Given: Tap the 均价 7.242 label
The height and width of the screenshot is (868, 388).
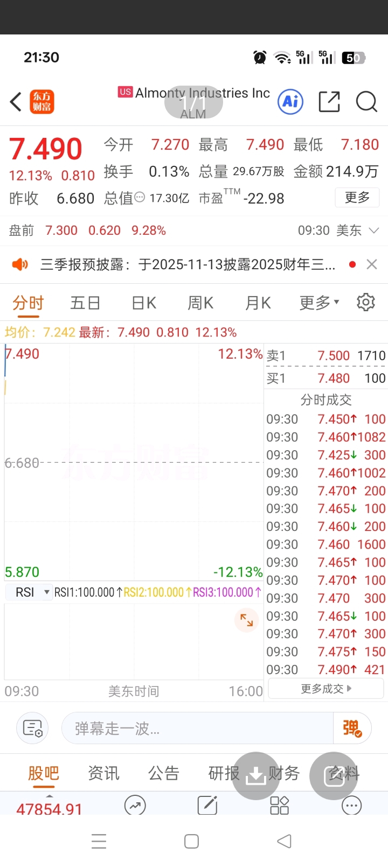Looking at the screenshot, I should [40, 332].
